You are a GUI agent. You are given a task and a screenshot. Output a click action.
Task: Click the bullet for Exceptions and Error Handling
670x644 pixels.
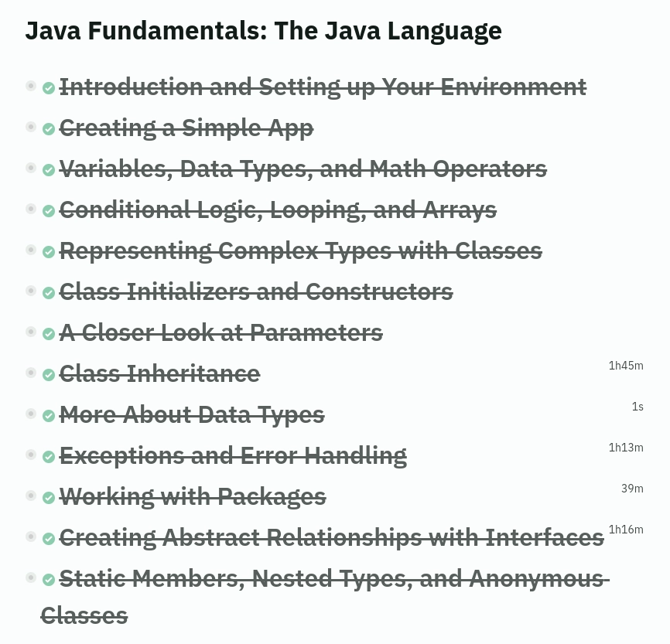[31, 455]
